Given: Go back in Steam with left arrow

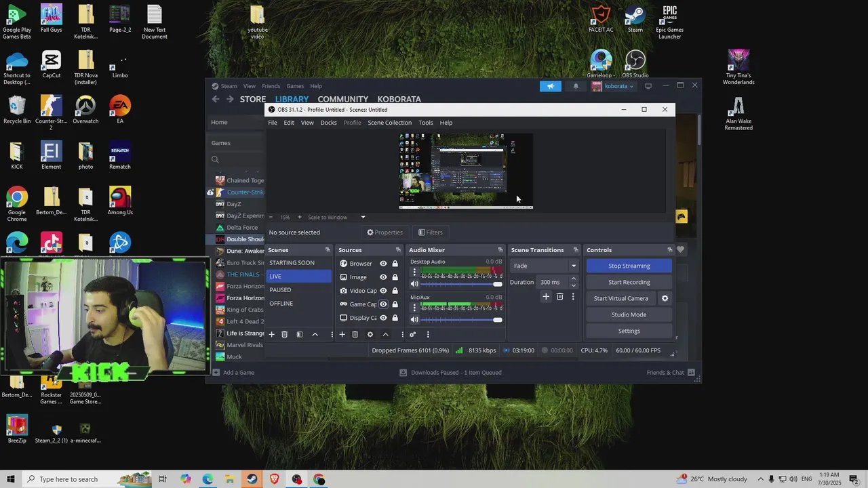Looking at the screenshot, I should [x=216, y=99].
